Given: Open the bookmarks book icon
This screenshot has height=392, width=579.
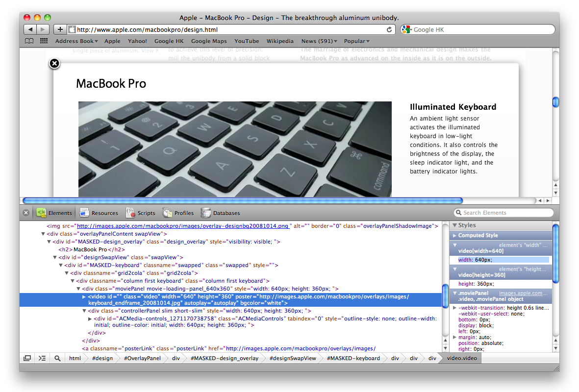Looking at the screenshot, I should pos(29,41).
